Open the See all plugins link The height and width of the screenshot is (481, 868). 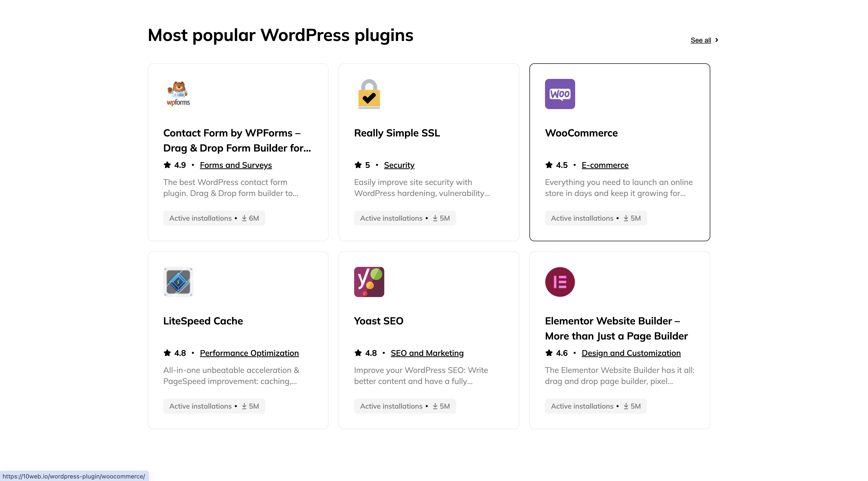point(701,40)
